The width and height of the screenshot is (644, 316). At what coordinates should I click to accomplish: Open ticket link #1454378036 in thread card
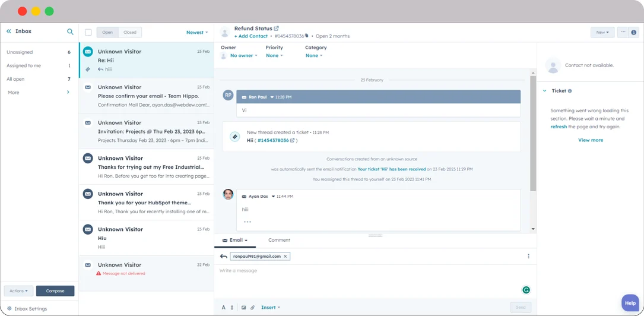(276, 141)
